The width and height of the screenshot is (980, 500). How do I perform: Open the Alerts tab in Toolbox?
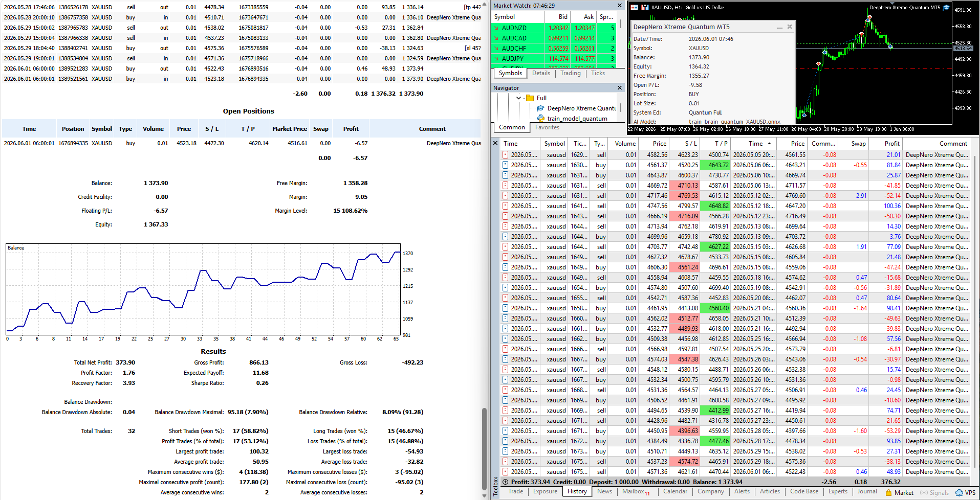click(742, 491)
